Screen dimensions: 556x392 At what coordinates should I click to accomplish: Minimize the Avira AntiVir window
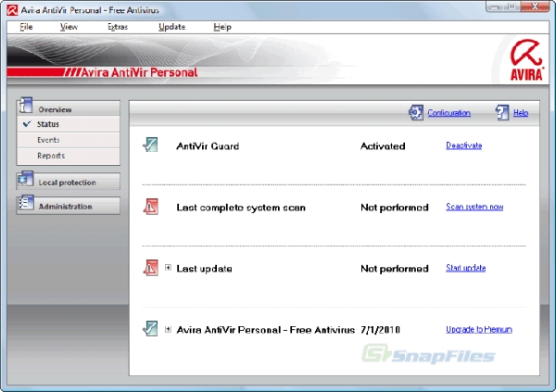pyautogui.click(x=495, y=6)
